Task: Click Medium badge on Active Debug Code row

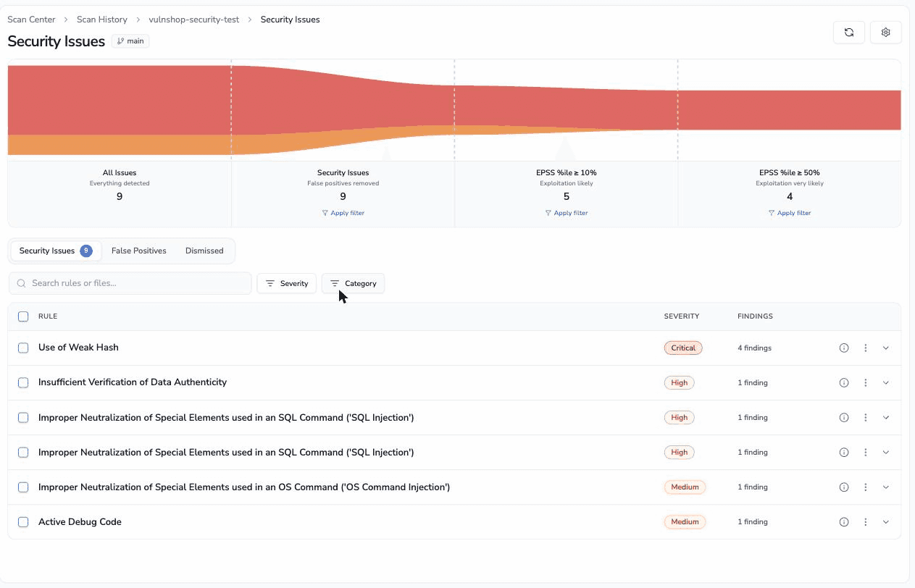Action: pyautogui.click(x=685, y=522)
